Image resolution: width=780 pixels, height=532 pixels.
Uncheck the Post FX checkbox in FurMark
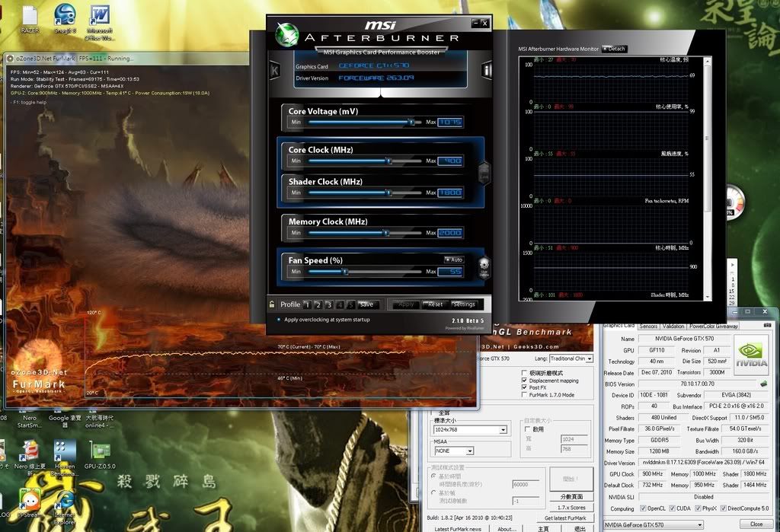click(x=524, y=387)
